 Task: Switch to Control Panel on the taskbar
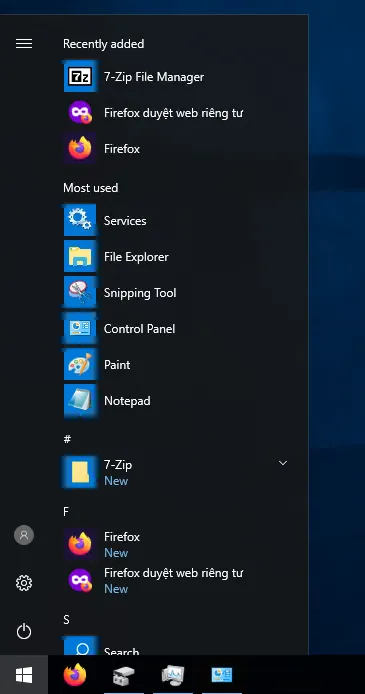pyautogui.click(x=222, y=675)
